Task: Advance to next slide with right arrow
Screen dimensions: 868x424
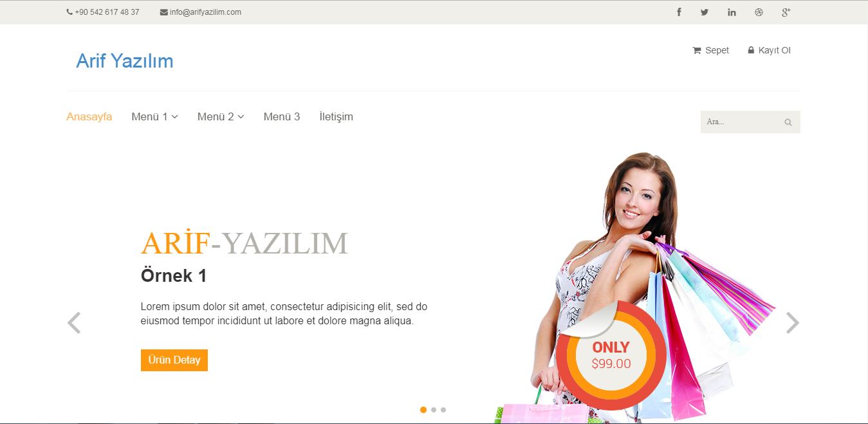Action: 792,322
